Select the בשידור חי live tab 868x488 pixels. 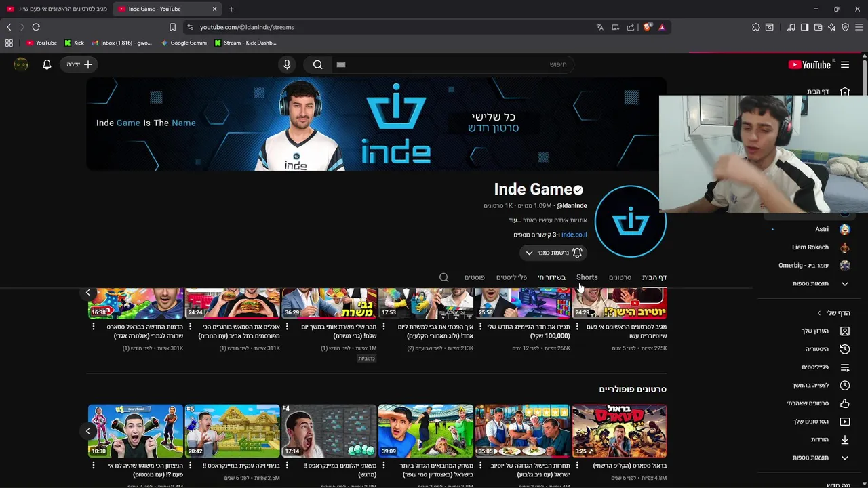pyautogui.click(x=551, y=277)
